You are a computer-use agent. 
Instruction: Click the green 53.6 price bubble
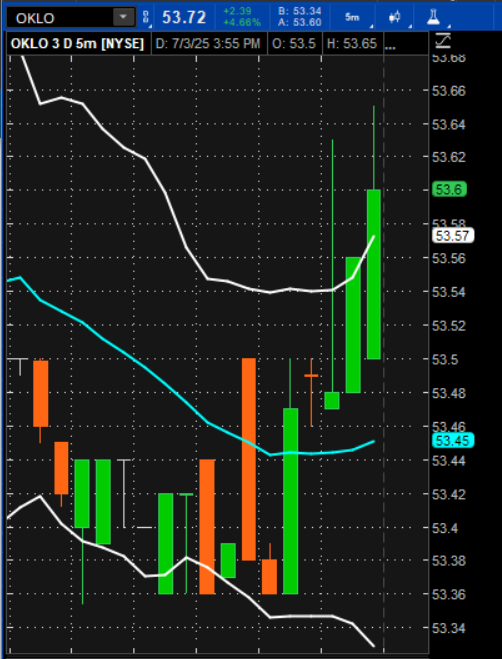[x=449, y=190]
